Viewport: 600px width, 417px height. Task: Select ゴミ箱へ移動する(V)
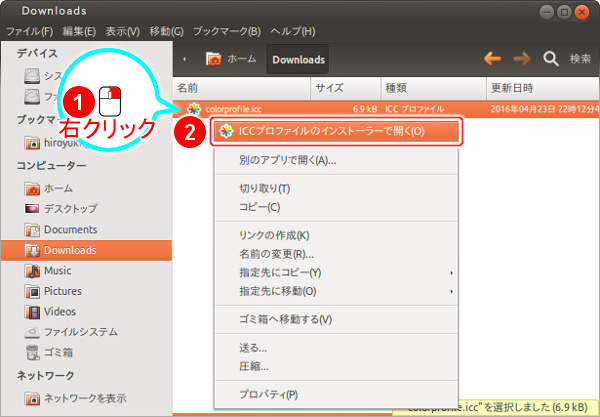pos(336,319)
